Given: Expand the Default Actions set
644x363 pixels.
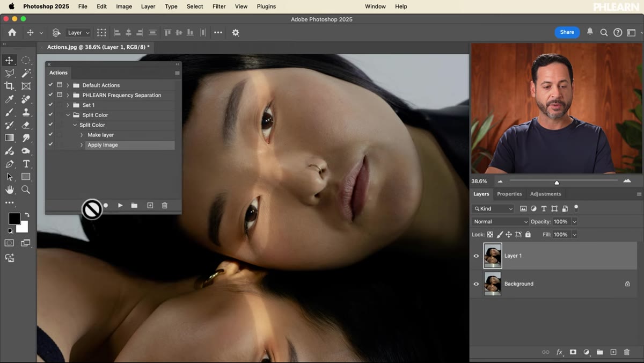Looking at the screenshot, I should [x=68, y=85].
